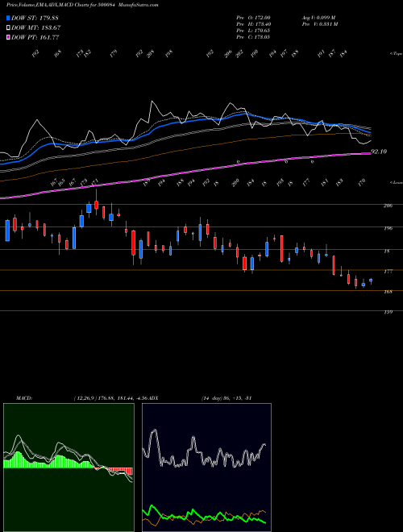
Task: Click the white DOW MT legend swatch
Action: coord(9,28)
